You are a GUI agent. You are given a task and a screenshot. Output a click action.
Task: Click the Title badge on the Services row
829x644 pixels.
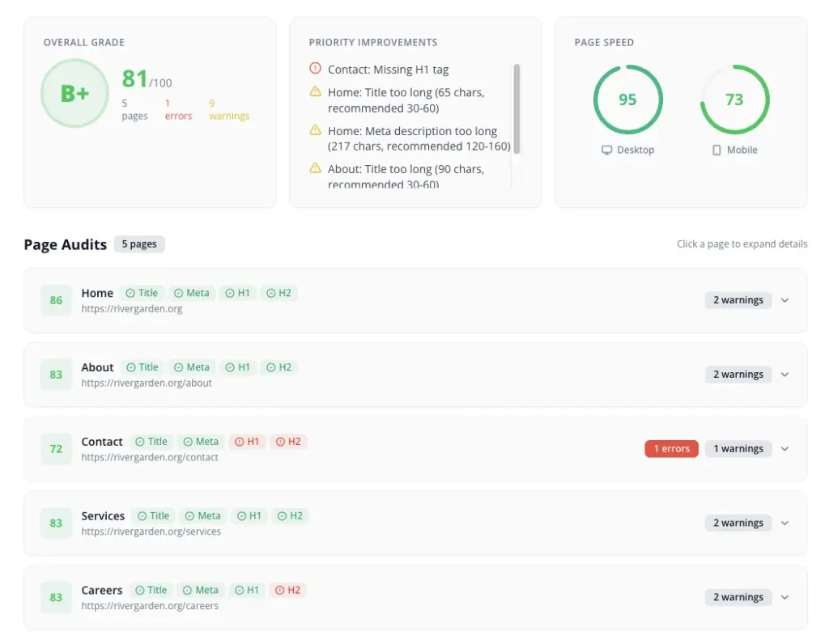pos(153,515)
